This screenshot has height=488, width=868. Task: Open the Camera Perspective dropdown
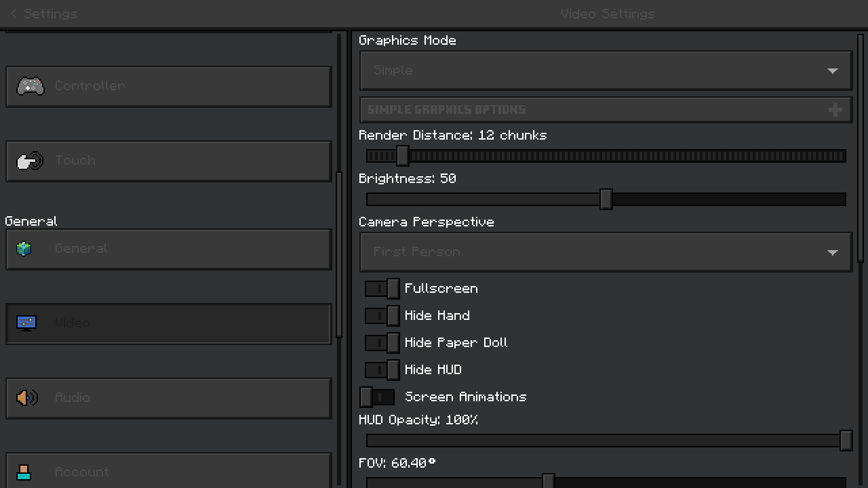coord(605,252)
